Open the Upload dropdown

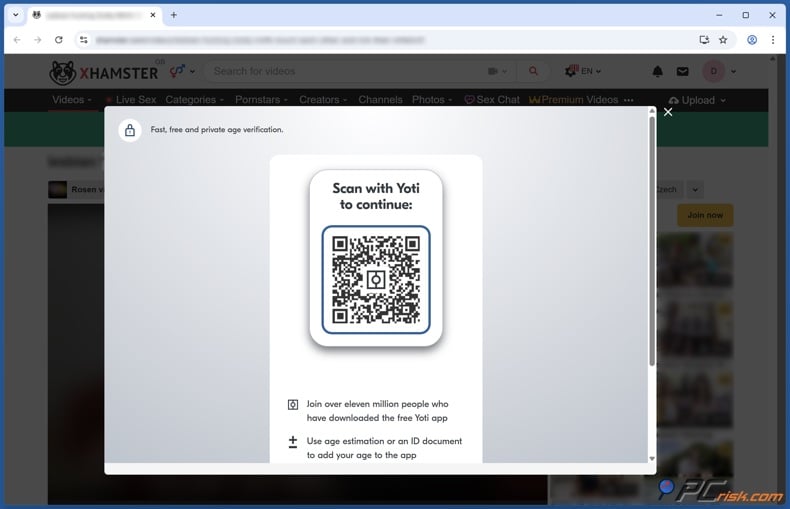[697, 100]
